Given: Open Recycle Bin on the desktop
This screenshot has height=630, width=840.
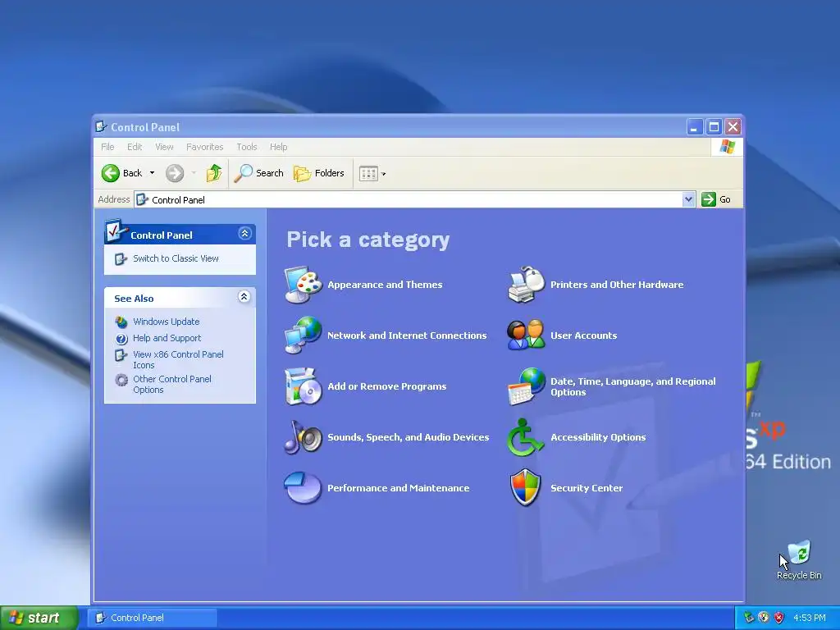Looking at the screenshot, I should [x=799, y=560].
